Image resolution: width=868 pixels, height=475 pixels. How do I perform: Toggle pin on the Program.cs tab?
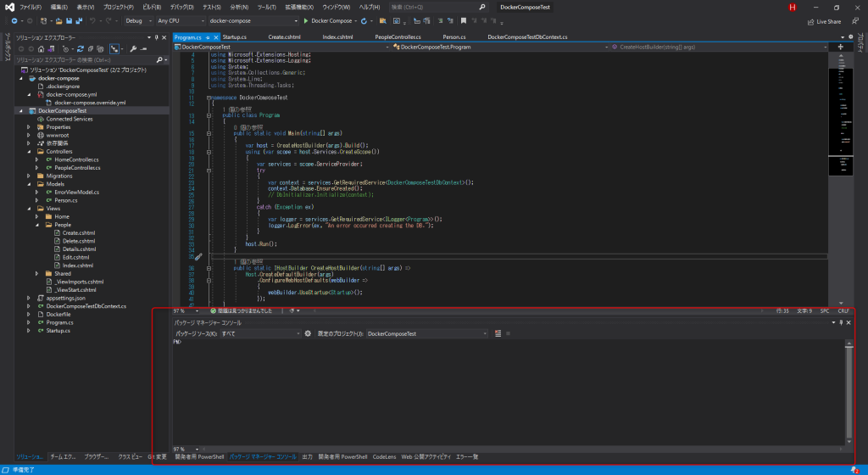point(209,37)
